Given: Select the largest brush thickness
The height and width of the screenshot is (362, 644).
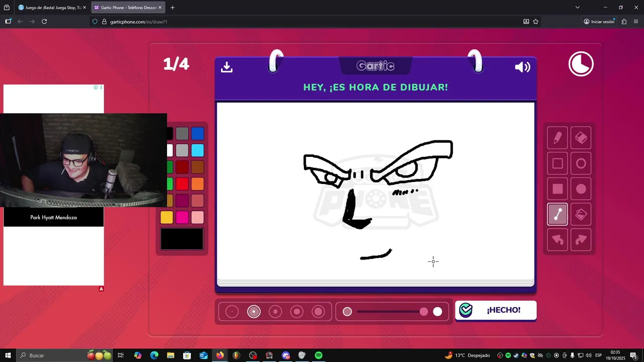Looking at the screenshot, I should click(318, 312).
